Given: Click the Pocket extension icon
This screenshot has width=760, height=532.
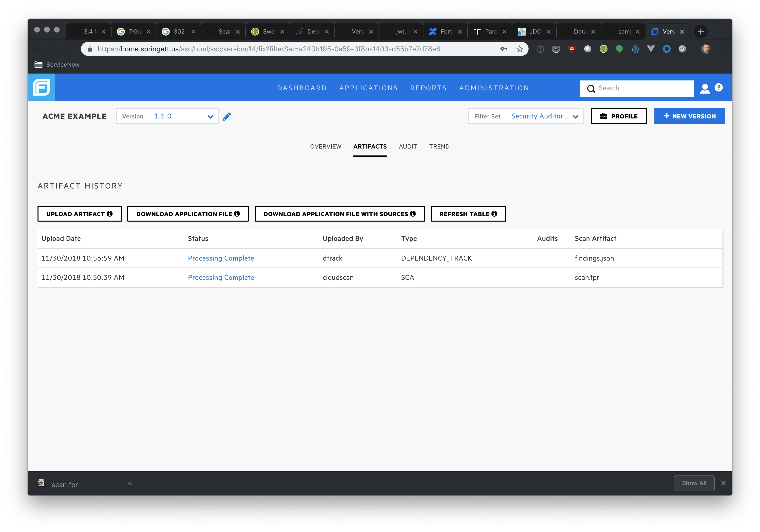Looking at the screenshot, I should [556, 49].
